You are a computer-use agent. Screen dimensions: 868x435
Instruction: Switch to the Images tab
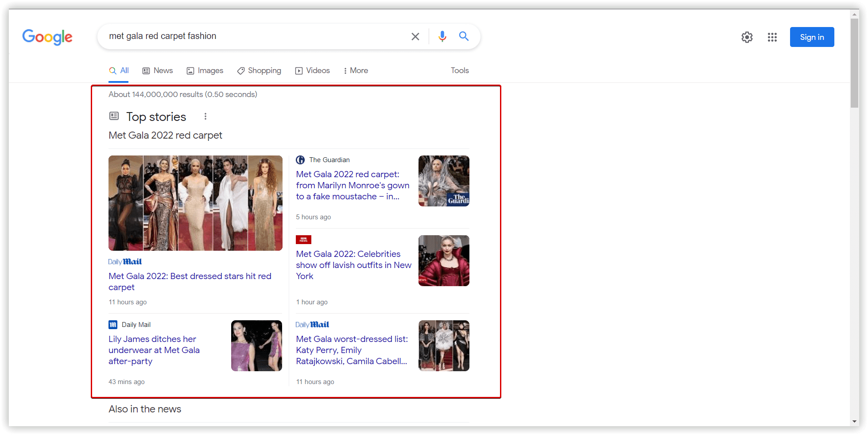click(205, 71)
